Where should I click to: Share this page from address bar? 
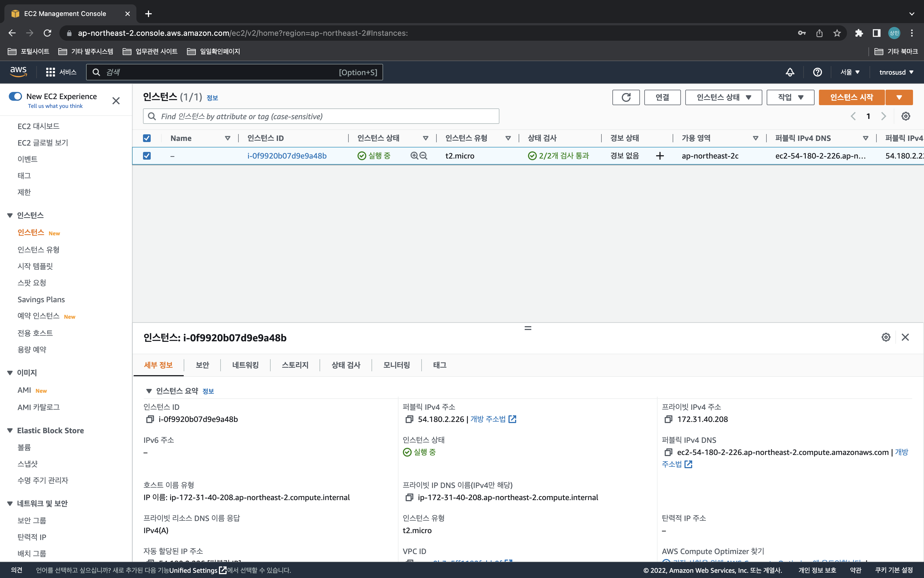click(820, 33)
